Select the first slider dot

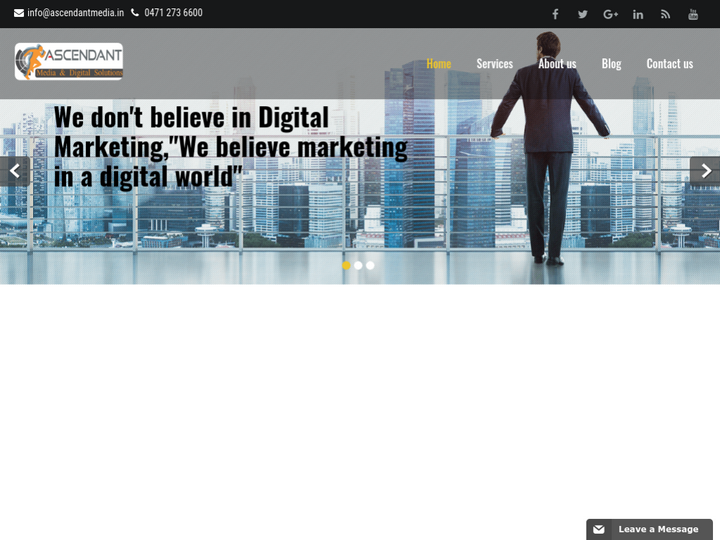[x=346, y=265]
